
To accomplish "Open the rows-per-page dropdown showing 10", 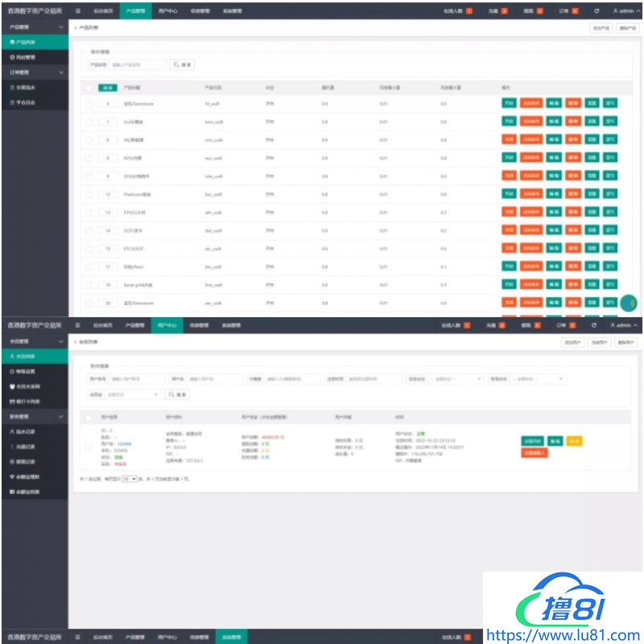I will point(129,478).
